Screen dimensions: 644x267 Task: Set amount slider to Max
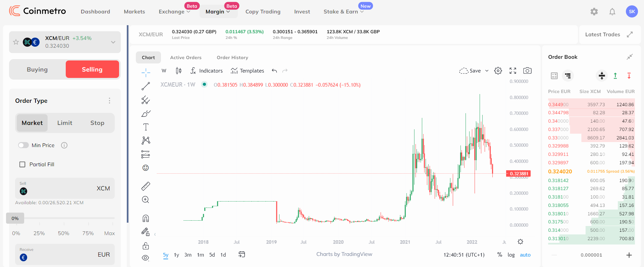109,233
